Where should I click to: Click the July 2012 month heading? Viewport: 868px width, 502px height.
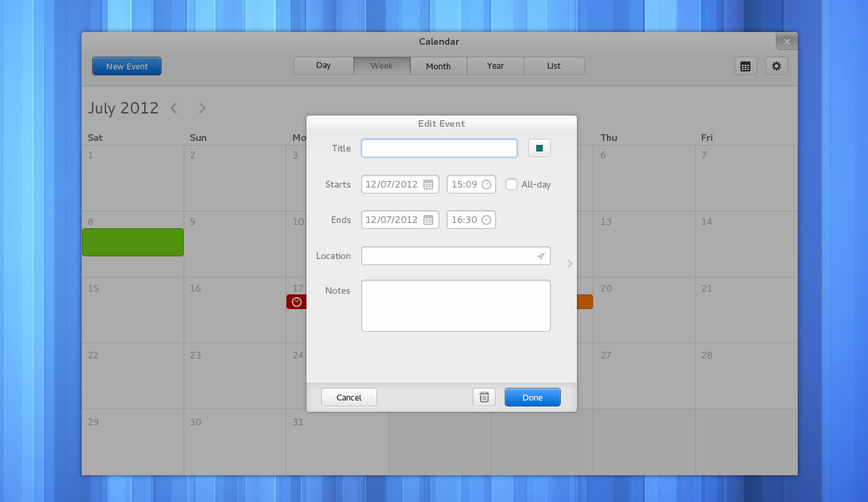tap(124, 108)
